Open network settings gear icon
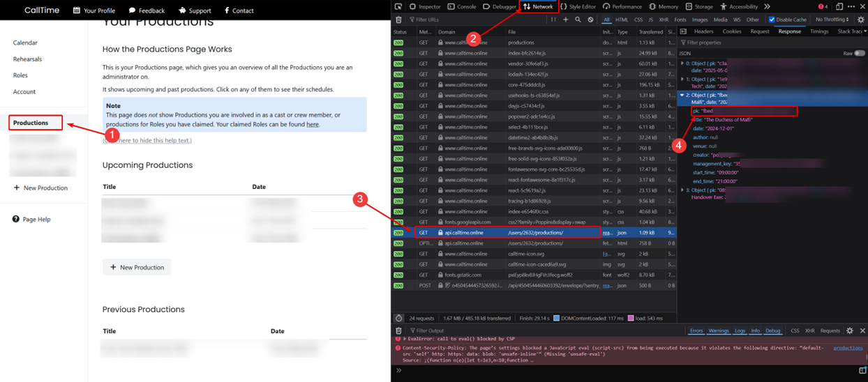Viewport: 868px width, 382px height. coord(860,20)
